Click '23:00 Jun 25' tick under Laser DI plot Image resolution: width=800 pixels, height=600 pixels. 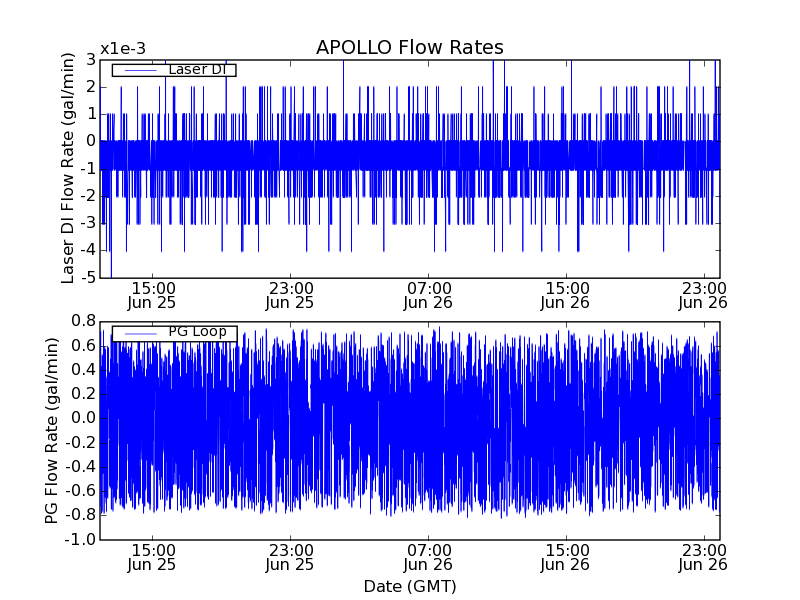tap(290, 296)
